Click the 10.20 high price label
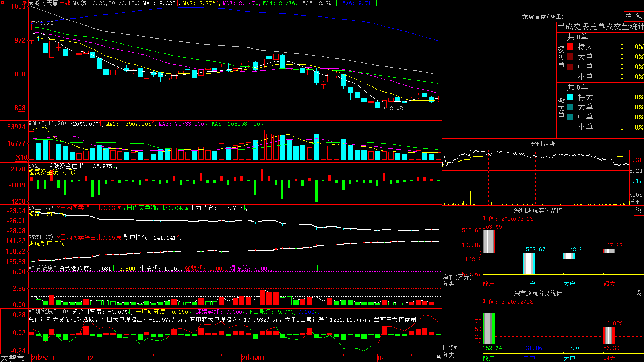 point(45,23)
